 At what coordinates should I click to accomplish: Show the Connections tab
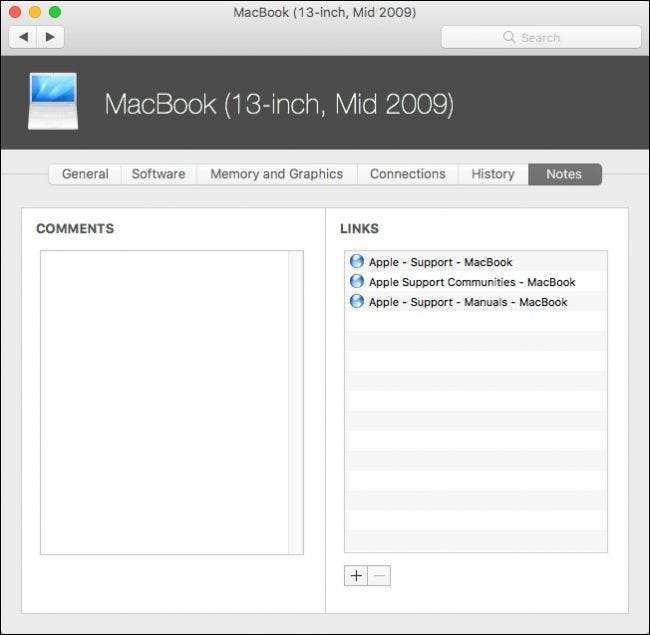click(x=407, y=174)
